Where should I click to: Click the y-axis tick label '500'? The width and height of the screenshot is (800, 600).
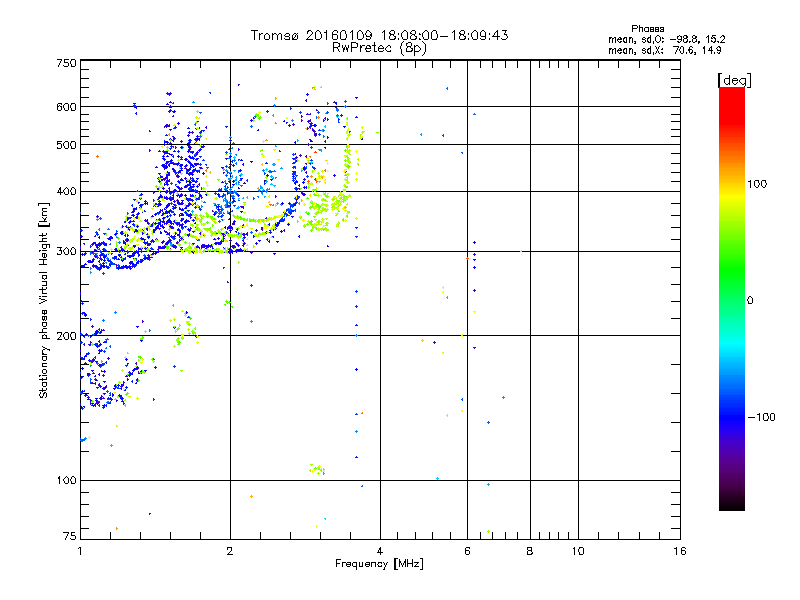click(67, 145)
